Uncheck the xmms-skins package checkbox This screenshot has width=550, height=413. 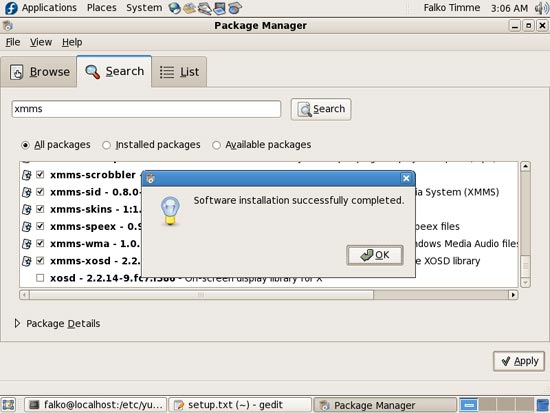[40, 209]
